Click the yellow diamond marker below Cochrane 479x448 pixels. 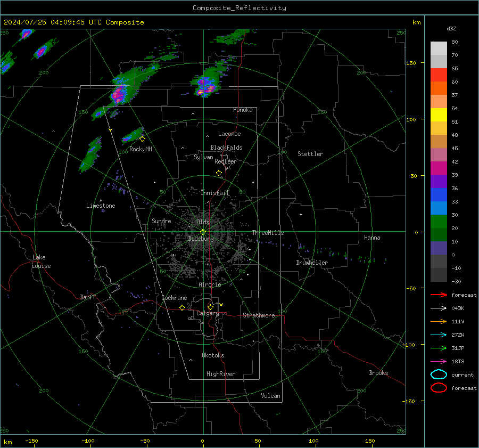tap(183, 307)
